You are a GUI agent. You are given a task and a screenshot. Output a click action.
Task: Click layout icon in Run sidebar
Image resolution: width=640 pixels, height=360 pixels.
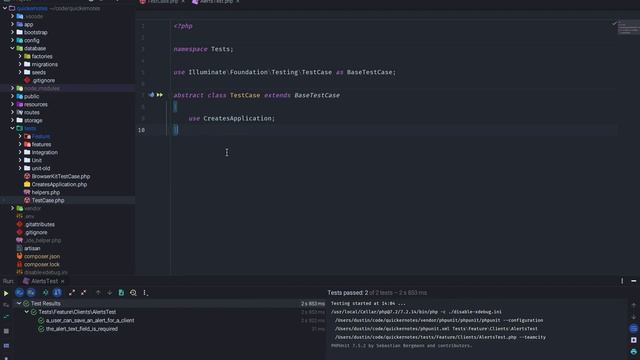(6, 346)
